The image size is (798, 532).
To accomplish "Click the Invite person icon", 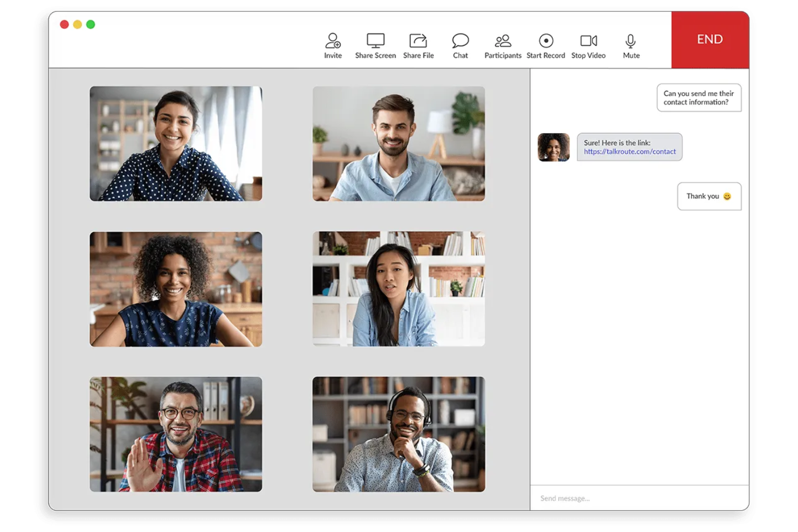I will point(333,40).
